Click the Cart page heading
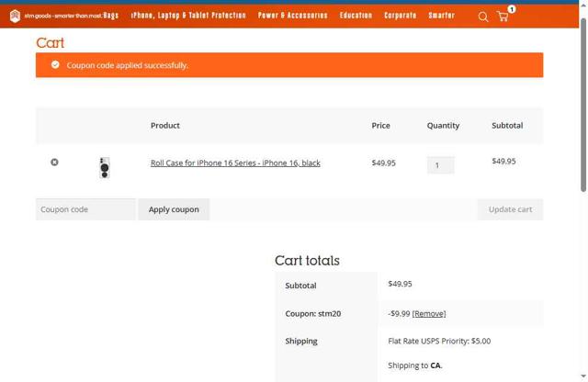This screenshot has width=588, height=382. (51, 43)
